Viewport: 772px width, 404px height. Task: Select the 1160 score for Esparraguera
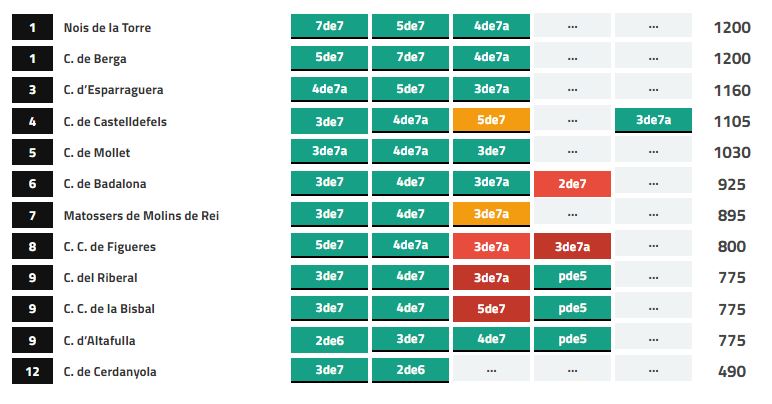(732, 90)
